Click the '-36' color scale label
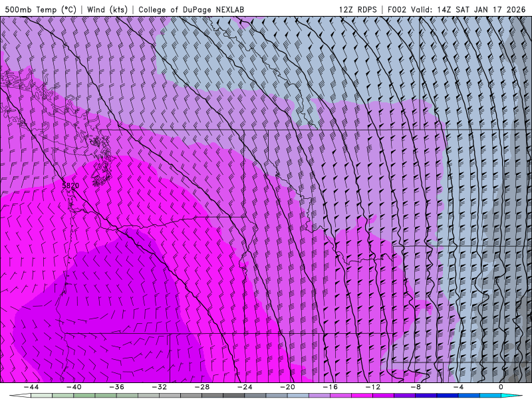 click(x=116, y=387)
